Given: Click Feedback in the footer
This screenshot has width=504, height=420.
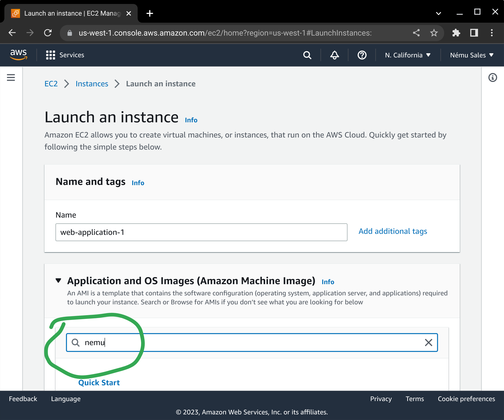Looking at the screenshot, I should 23,399.
